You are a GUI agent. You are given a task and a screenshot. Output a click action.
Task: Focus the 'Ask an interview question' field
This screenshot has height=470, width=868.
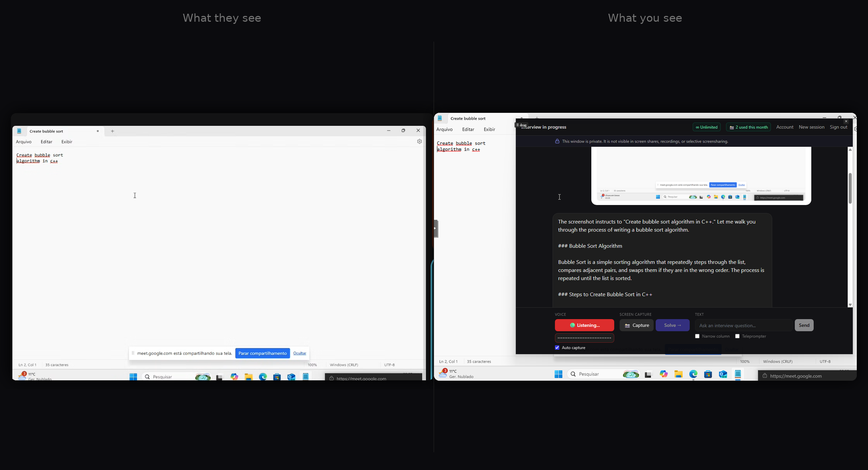click(x=744, y=325)
